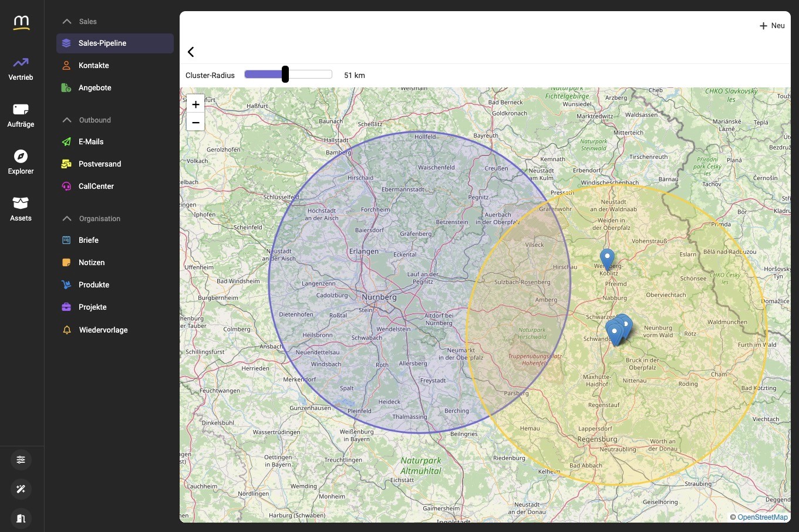The width and height of the screenshot is (799, 532).
Task: Open Kontakte in the Sales menu
Action: (93, 65)
